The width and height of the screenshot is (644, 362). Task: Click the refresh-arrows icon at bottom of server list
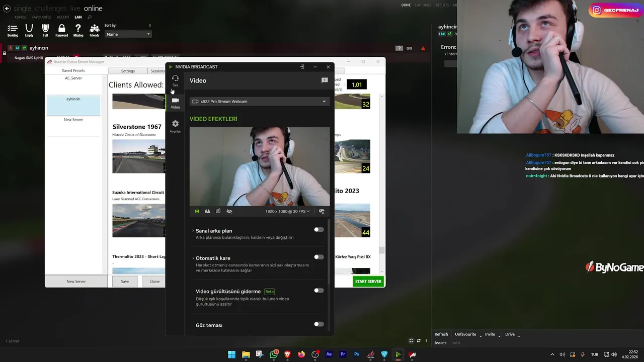pyautogui.click(x=418, y=341)
